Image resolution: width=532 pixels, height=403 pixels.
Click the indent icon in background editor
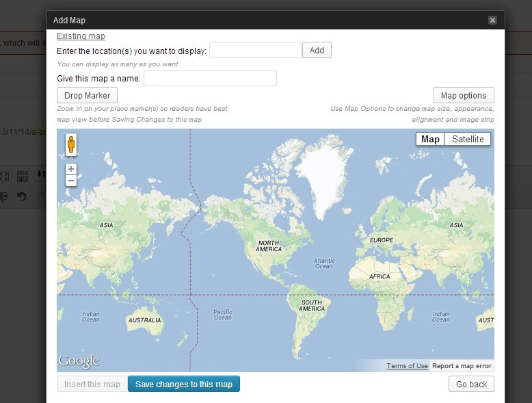(x=3, y=196)
